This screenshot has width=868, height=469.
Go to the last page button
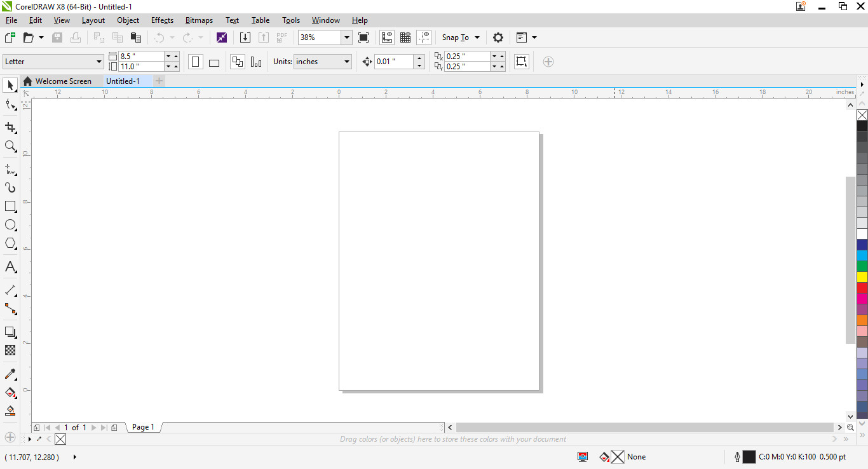(104, 428)
